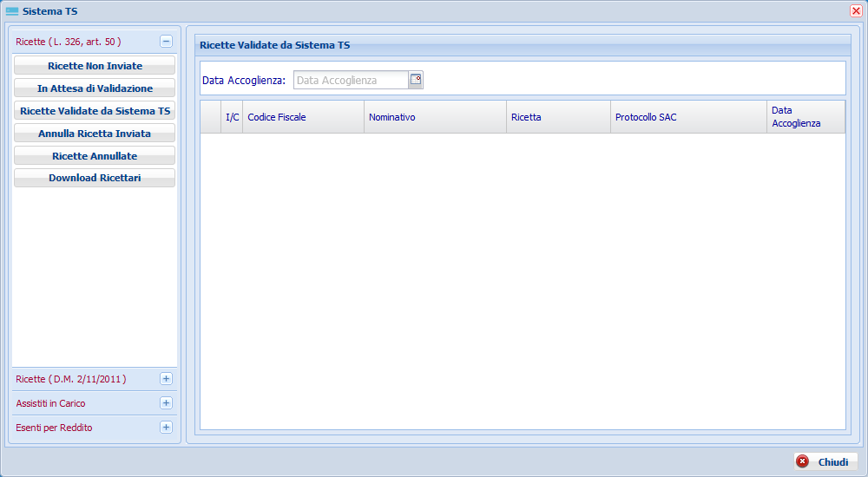The height and width of the screenshot is (477, 868).
Task: Expand the Ricette (D.M. 2/11/2011) section
Action: (x=166, y=379)
